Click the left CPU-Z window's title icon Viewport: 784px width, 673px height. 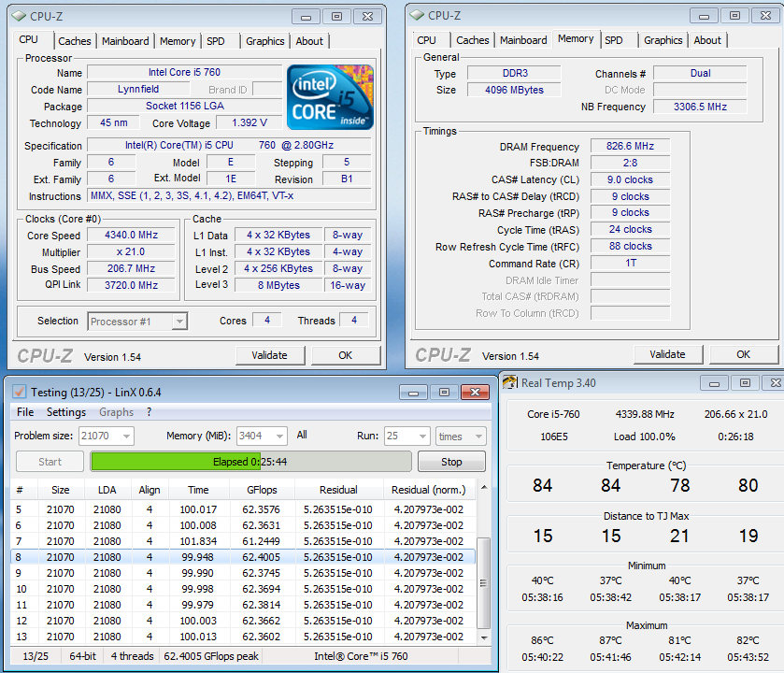pos(20,16)
